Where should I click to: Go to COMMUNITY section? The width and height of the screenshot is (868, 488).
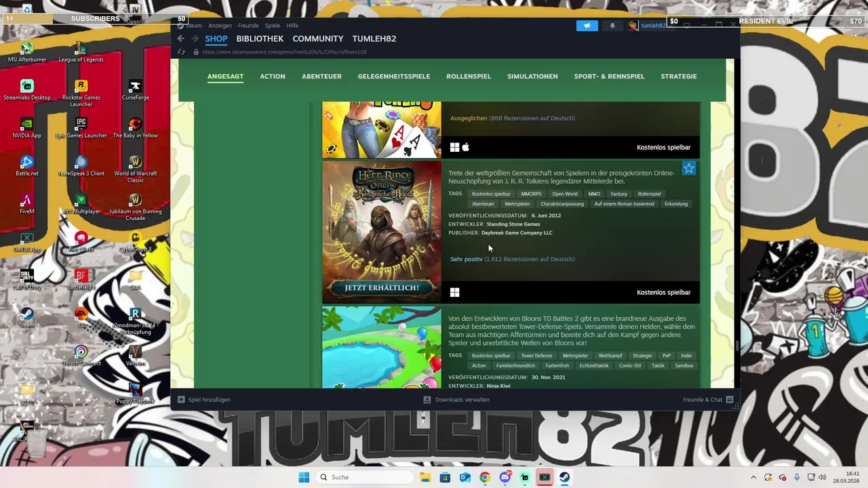pyautogui.click(x=318, y=39)
